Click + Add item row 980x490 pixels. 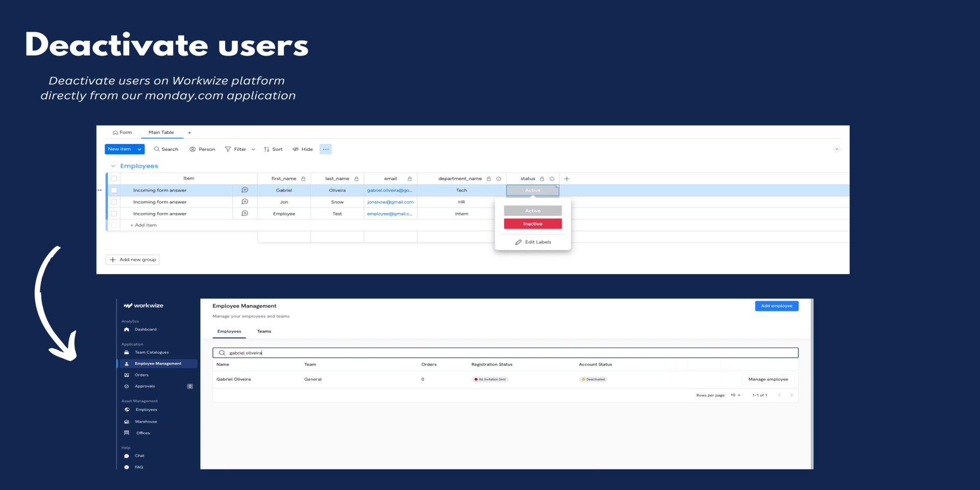(x=143, y=225)
